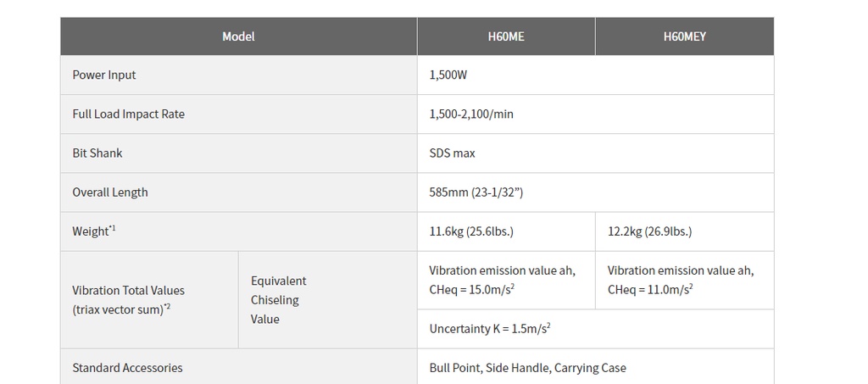The width and height of the screenshot is (868, 384).
Task: Select the CHeq = 11.0m/s² vibration cell
Action: (685, 281)
